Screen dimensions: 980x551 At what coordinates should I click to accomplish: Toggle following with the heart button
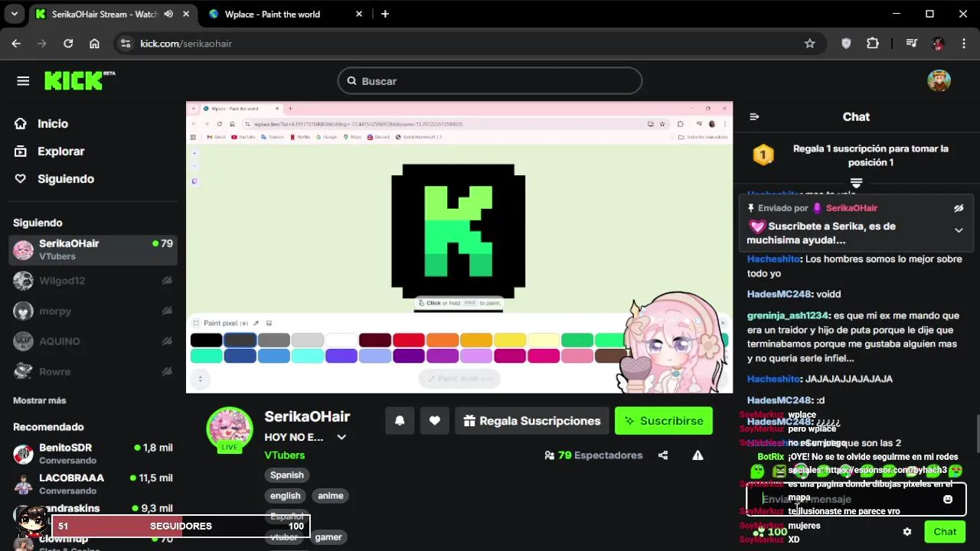434,421
